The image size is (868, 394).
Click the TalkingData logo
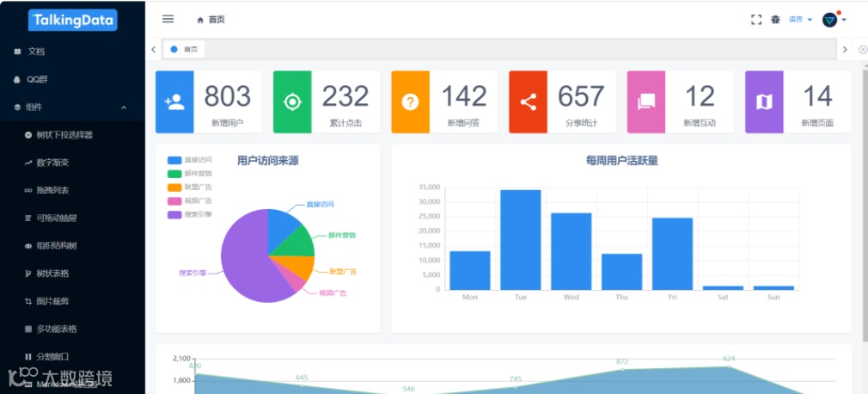(x=72, y=21)
